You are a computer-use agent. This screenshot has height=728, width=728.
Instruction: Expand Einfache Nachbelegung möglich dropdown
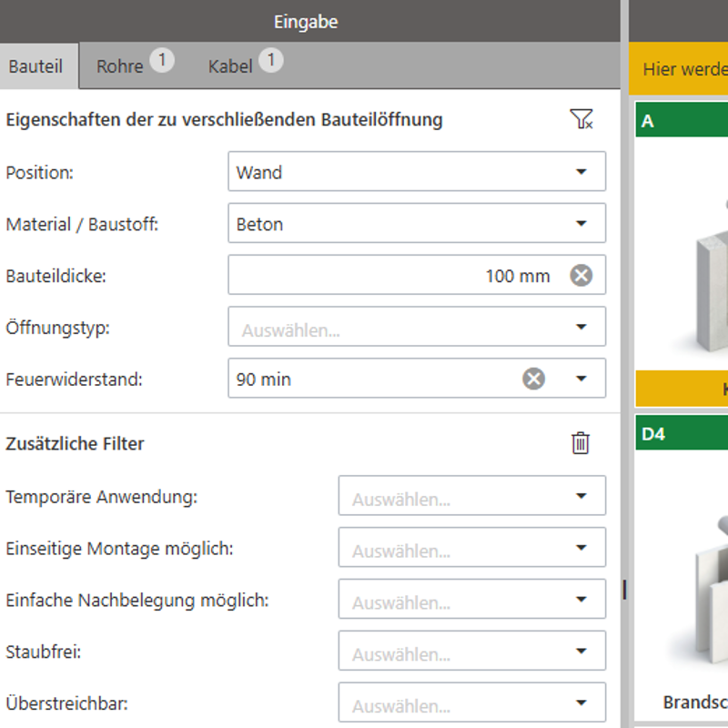pyautogui.click(x=470, y=600)
